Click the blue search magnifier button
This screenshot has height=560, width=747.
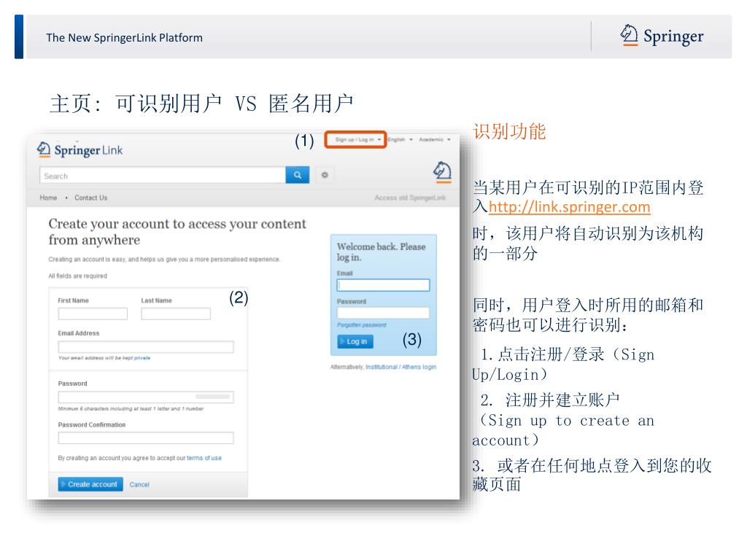(x=298, y=175)
